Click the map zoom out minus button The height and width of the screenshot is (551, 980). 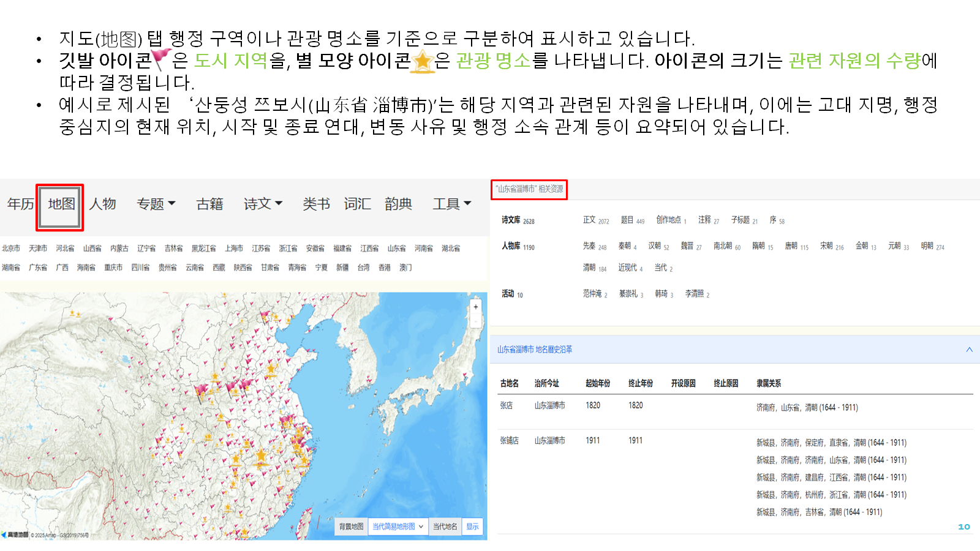(475, 321)
